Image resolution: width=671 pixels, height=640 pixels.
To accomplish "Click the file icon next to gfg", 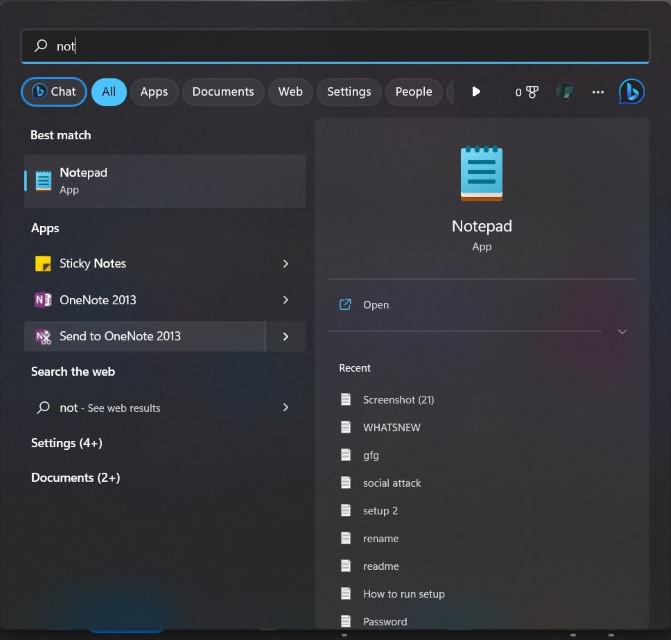I will point(345,455).
